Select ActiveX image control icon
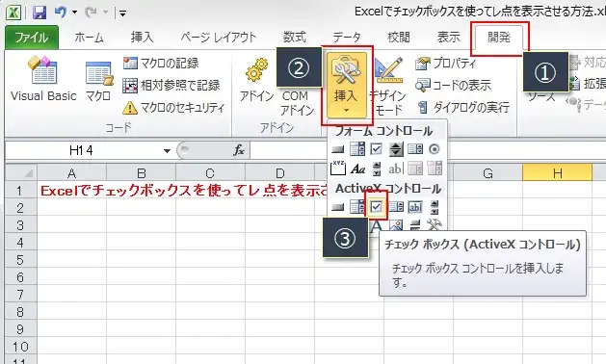This screenshot has width=606, height=364. click(x=396, y=224)
